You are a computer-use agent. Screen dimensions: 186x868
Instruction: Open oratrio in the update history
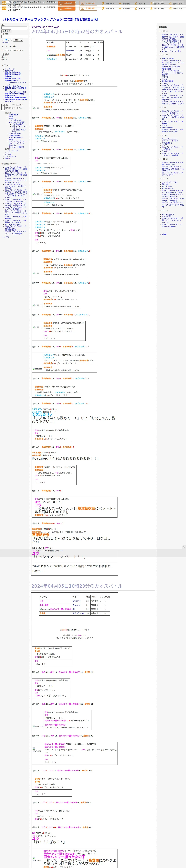click(165, 83)
